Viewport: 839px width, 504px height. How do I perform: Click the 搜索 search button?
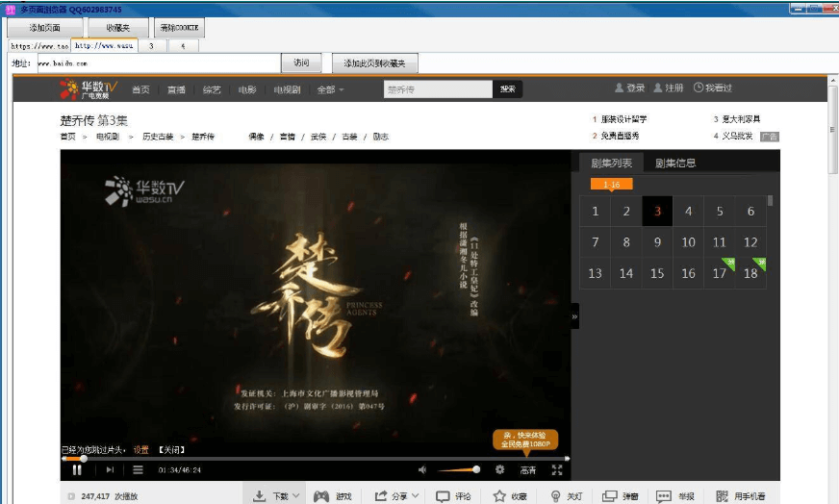click(x=507, y=89)
